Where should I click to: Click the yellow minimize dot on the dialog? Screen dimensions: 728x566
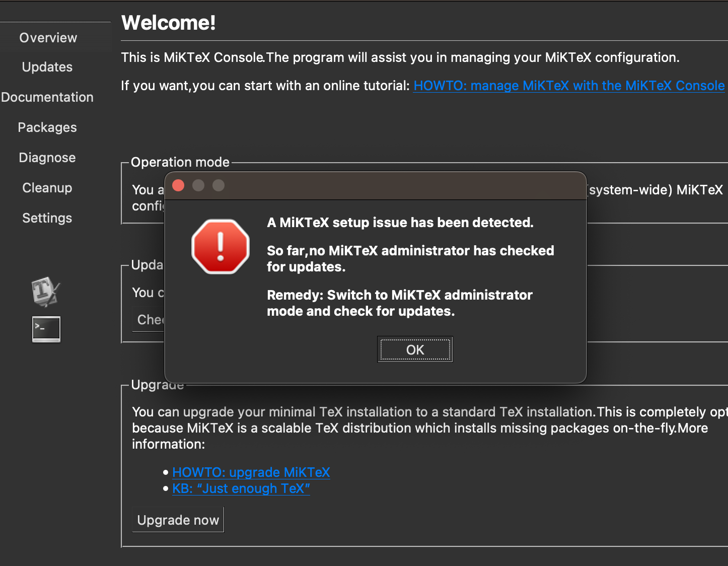[198, 185]
